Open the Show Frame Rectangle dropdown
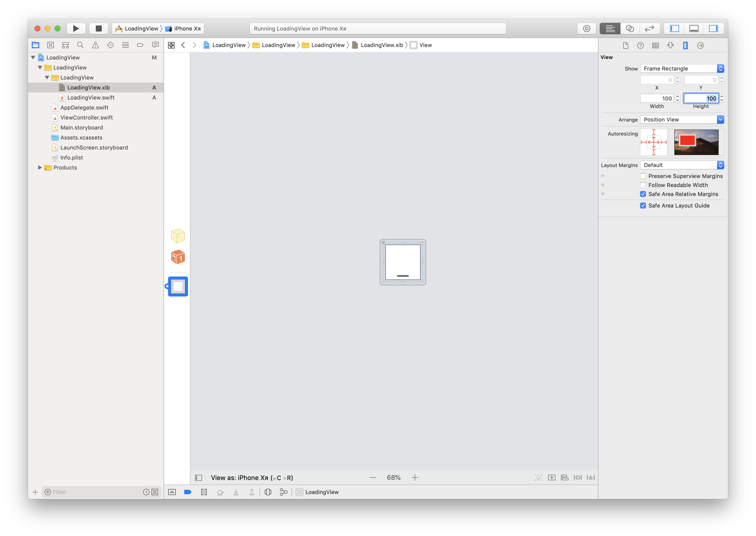The image size is (756, 536). pos(682,69)
